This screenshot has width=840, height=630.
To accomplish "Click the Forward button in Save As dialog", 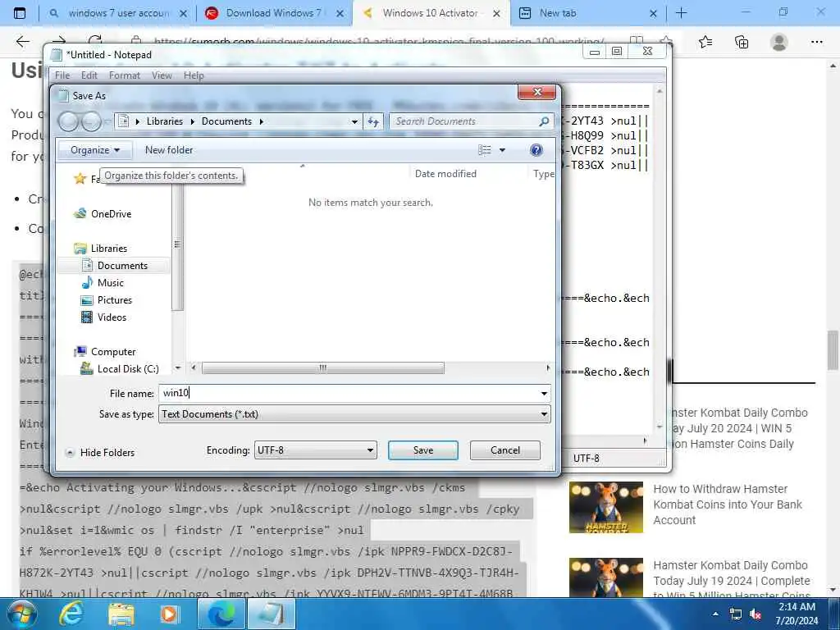I will coord(90,121).
